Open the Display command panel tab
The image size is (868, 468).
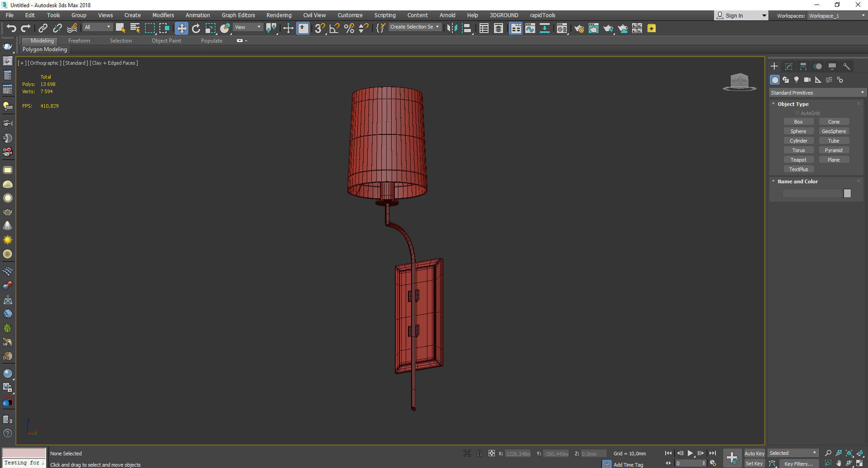coord(832,67)
